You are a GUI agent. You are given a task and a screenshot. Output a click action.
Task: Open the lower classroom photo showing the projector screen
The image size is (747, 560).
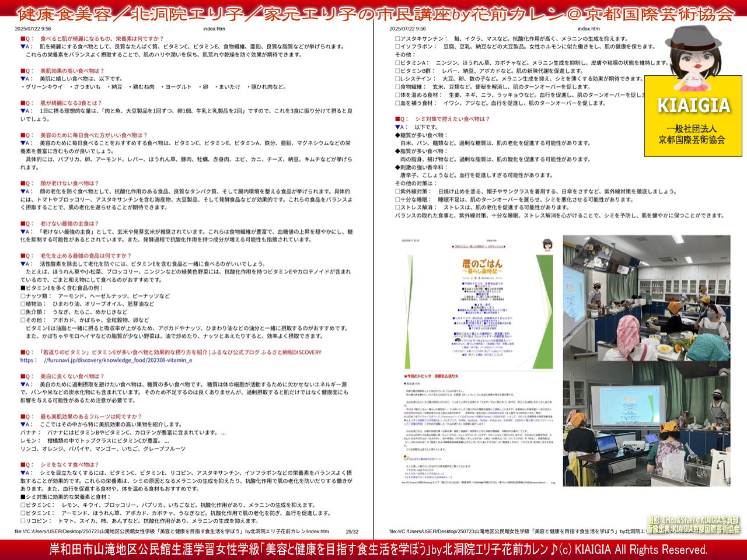(x=647, y=423)
